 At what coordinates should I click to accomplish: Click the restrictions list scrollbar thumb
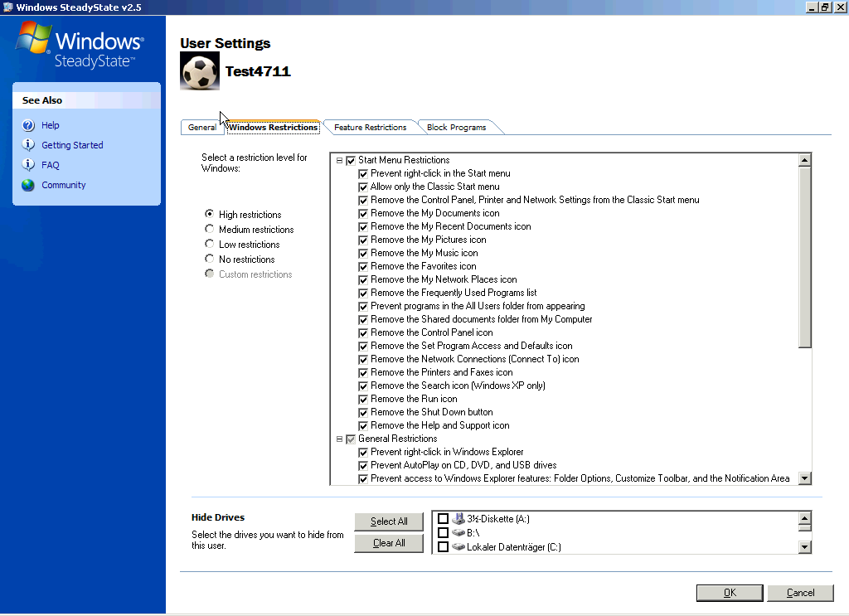[x=805, y=256]
